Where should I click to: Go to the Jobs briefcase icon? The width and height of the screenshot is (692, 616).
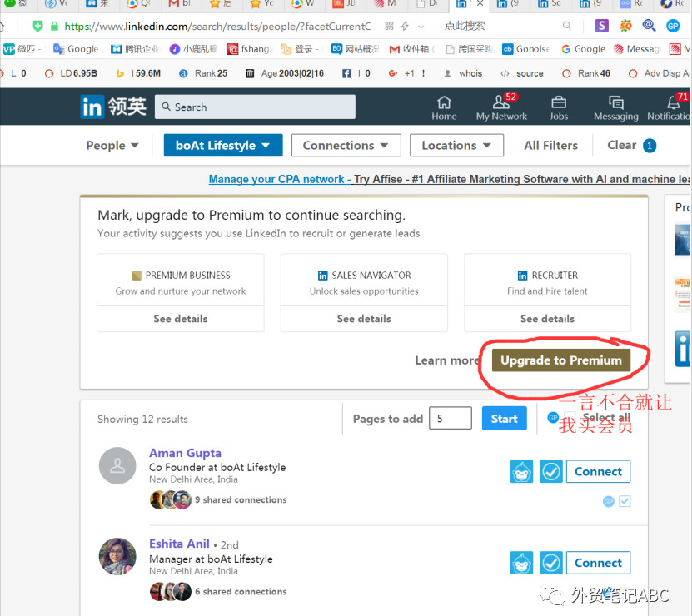(x=558, y=107)
